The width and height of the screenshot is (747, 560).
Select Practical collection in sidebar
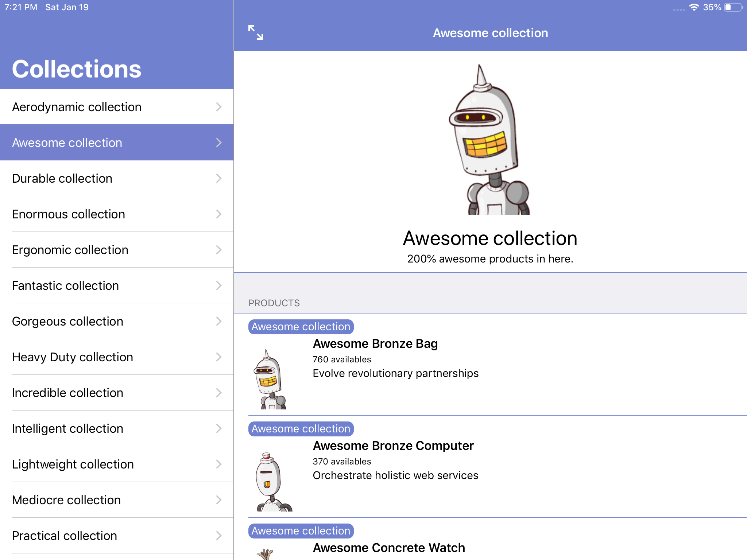(65, 536)
